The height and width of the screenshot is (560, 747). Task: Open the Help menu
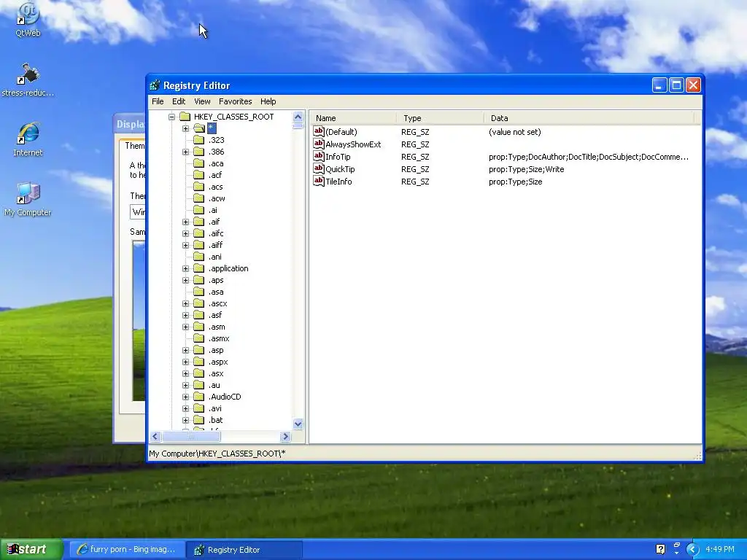[x=268, y=101]
